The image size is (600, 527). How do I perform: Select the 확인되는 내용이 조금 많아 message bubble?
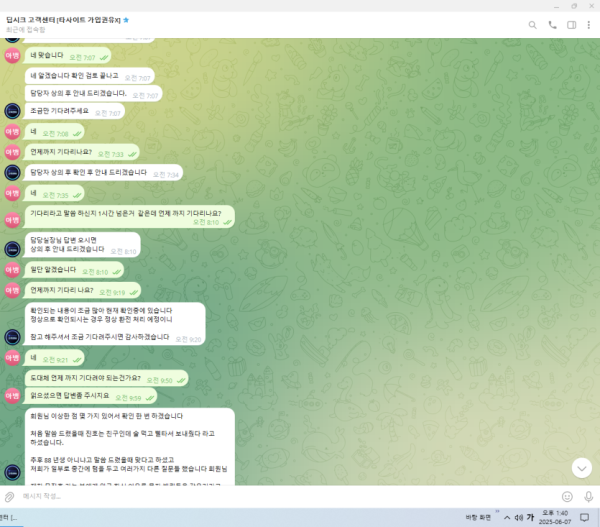coord(115,324)
